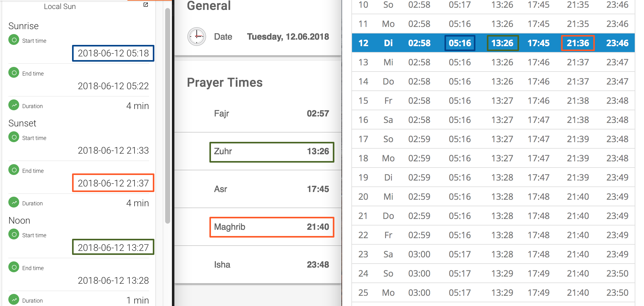Click the Sunset End time green icon
This screenshot has height=306, width=644.
coord(14,170)
